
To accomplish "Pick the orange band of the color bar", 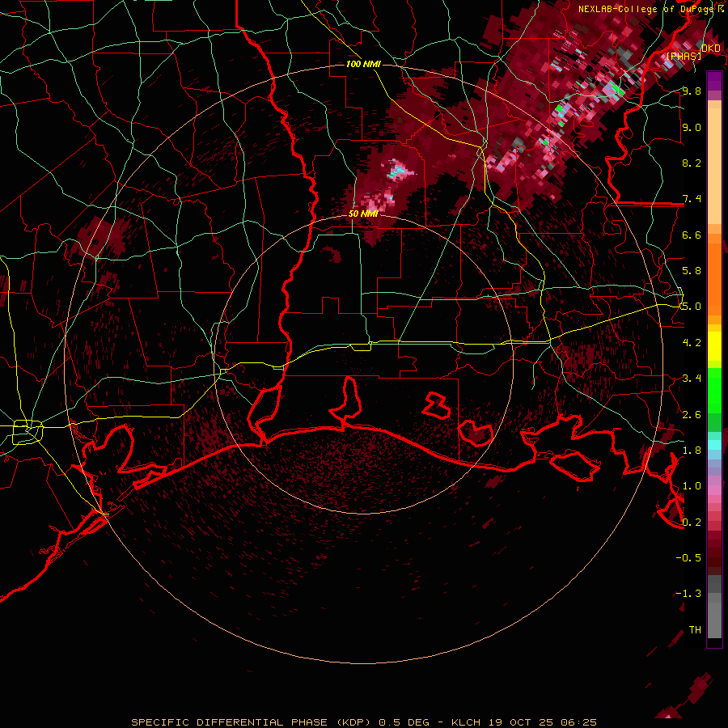I will click(x=714, y=279).
